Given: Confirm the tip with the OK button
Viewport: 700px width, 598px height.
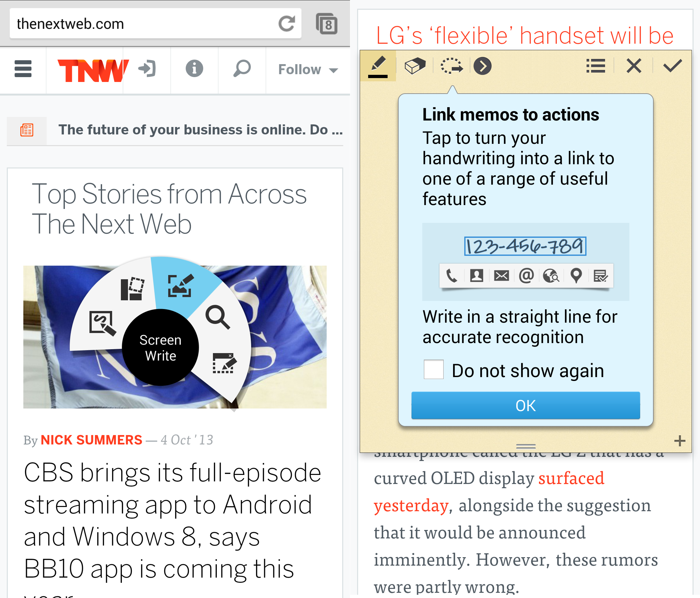Looking at the screenshot, I should pos(526,405).
